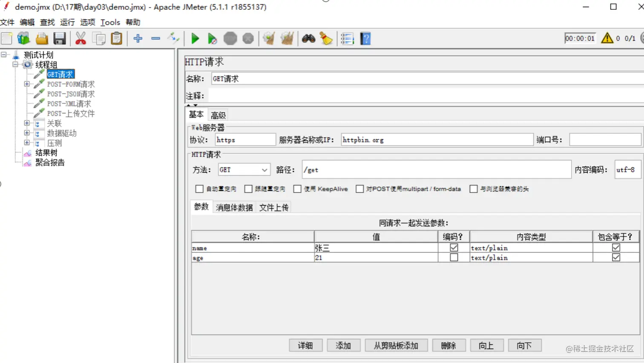This screenshot has width=644, height=363.
Task: Click the Open file folder icon
Action: (42, 39)
